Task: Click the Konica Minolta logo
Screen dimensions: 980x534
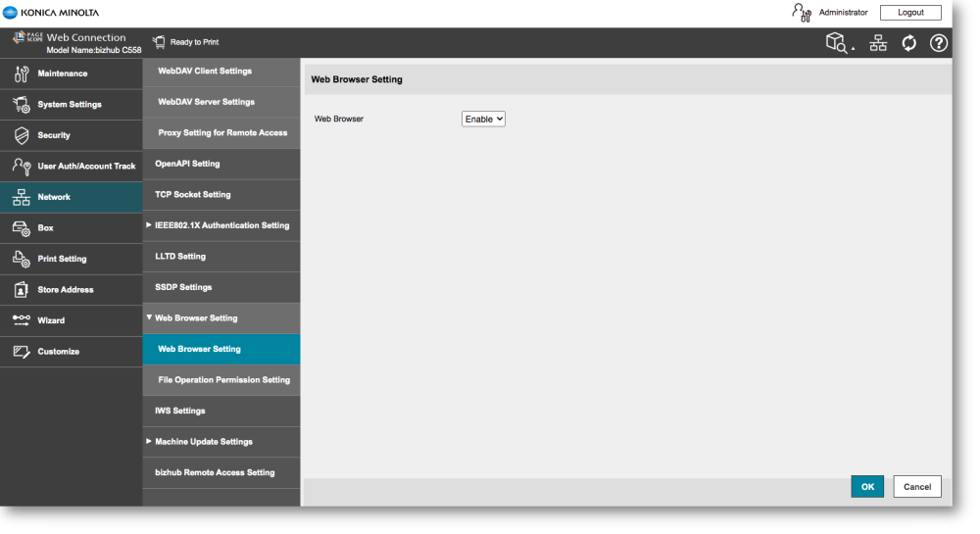Action: pyautogui.click(x=51, y=13)
